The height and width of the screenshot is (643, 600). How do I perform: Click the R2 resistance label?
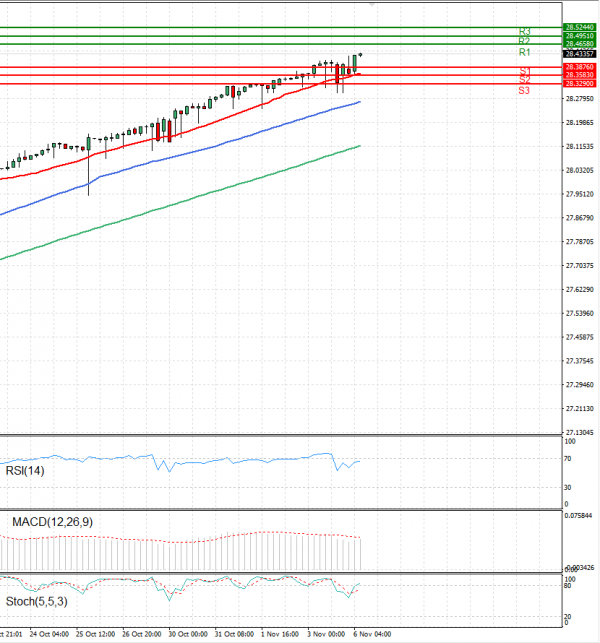pos(525,41)
